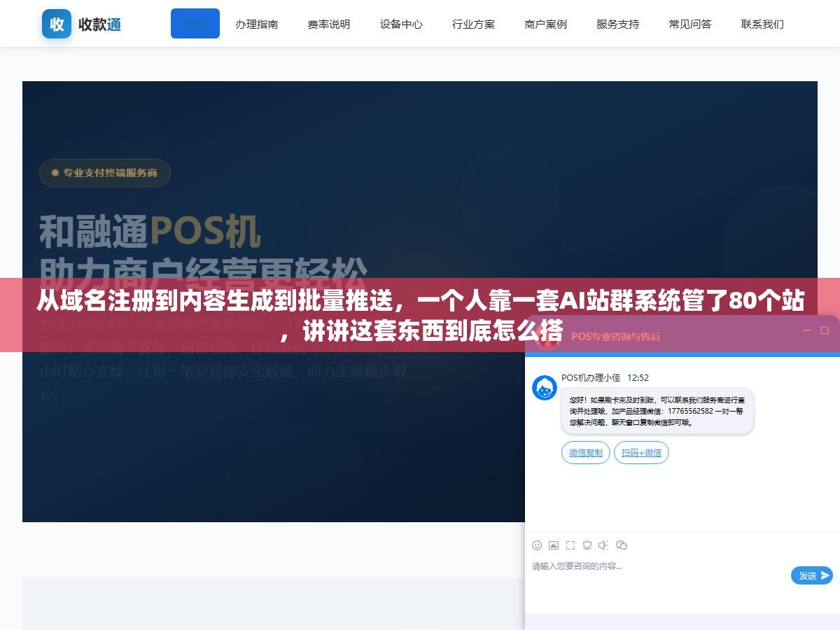840x630 pixels.
Task: Open the highlighted first navigation tab
Action: (195, 24)
